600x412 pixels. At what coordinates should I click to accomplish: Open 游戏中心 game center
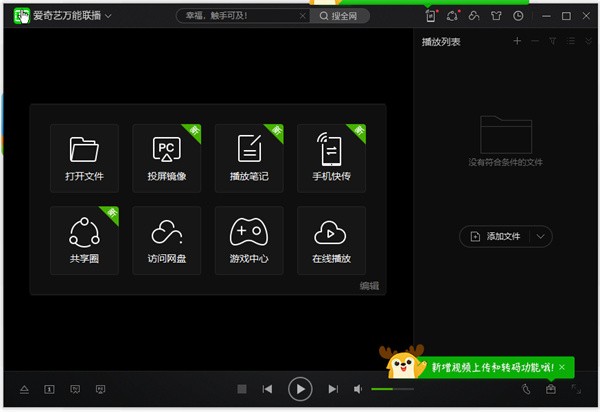249,240
